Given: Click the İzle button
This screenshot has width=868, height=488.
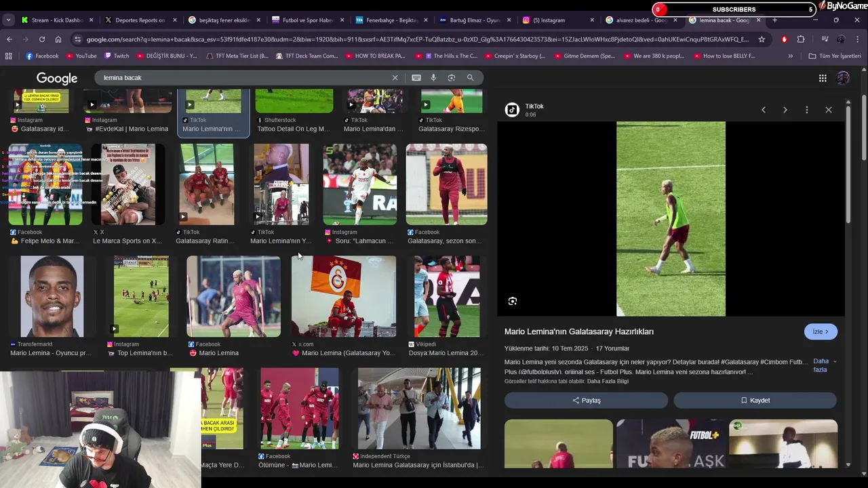Looking at the screenshot, I should click(x=821, y=331).
